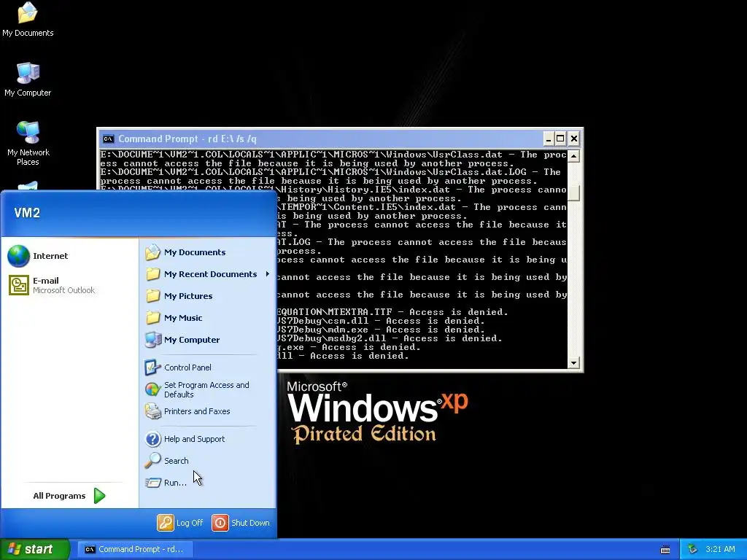Screen dimensions: 747x560
Task: Click the Start button
Action: (35, 549)
